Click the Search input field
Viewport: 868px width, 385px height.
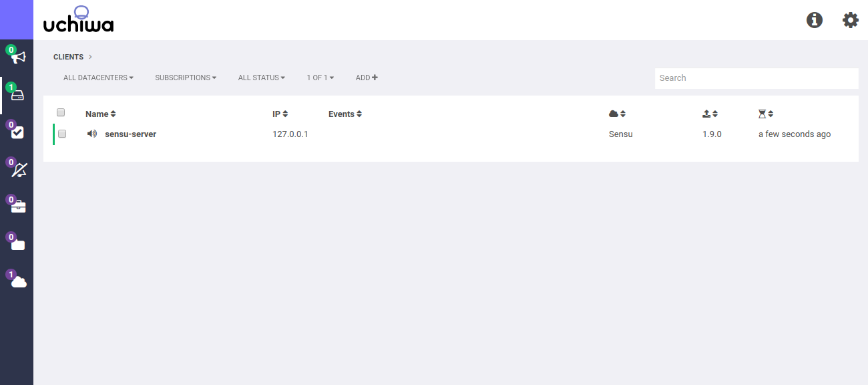click(x=756, y=78)
